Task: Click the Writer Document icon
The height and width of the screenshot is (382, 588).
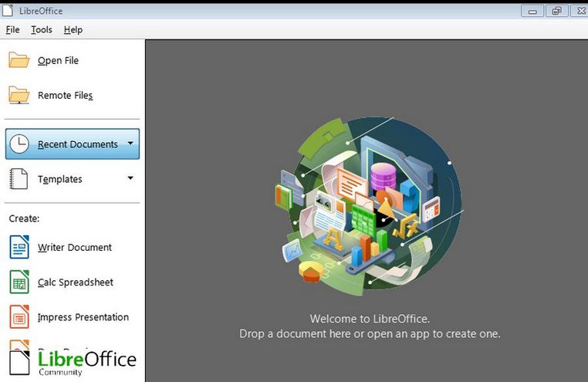Action: (19, 247)
